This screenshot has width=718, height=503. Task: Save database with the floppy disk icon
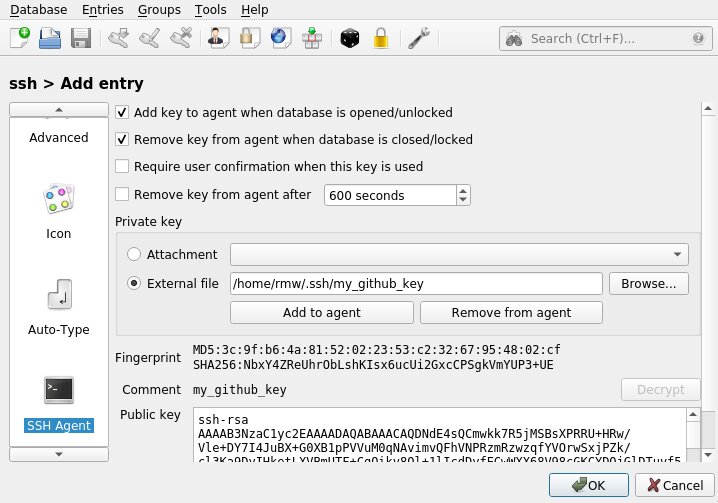81,38
